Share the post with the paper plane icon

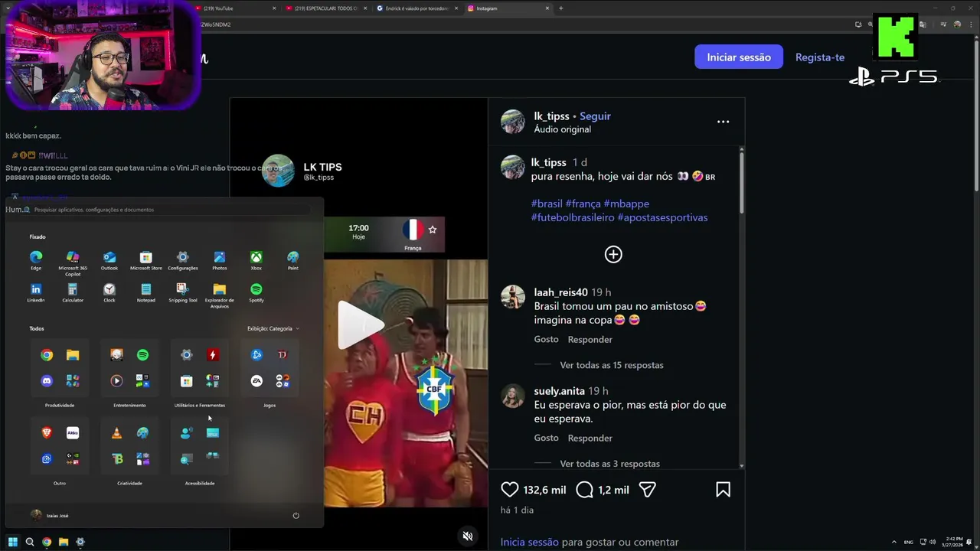[647, 490]
